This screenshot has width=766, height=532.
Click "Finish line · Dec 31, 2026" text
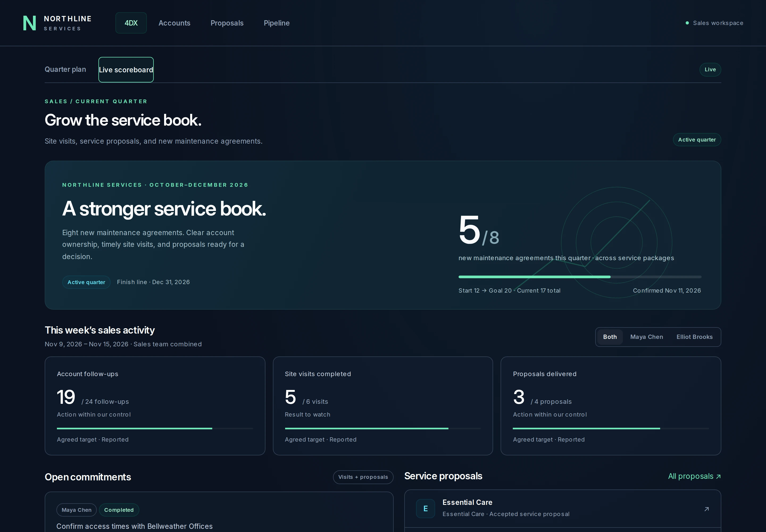click(153, 282)
